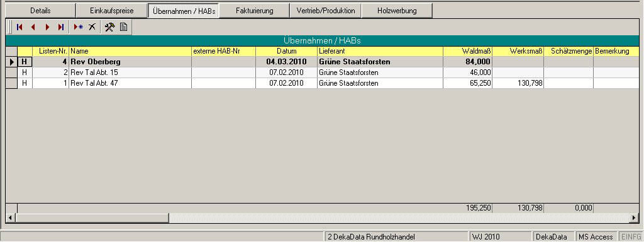
Task: Click the Name column header
Action: pos(130,52)
